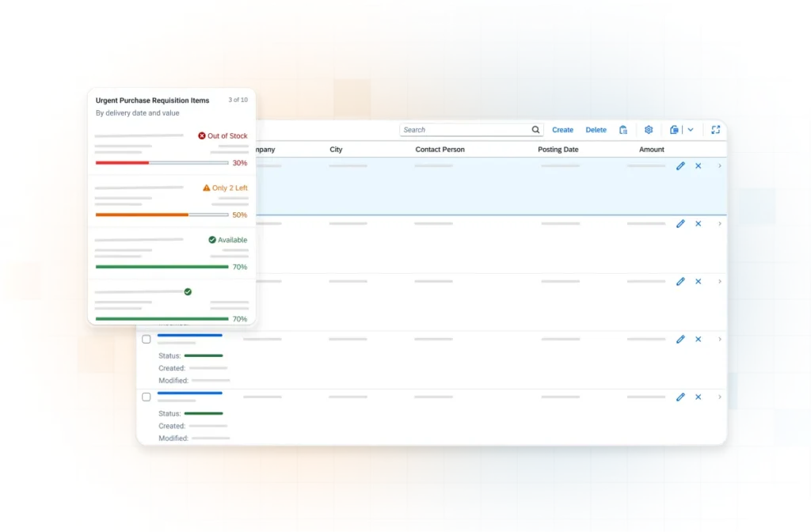This screenshot has height=532, width=811.
Task: Click the green check icon in bottom card item
Action: (x=188, y=292)
